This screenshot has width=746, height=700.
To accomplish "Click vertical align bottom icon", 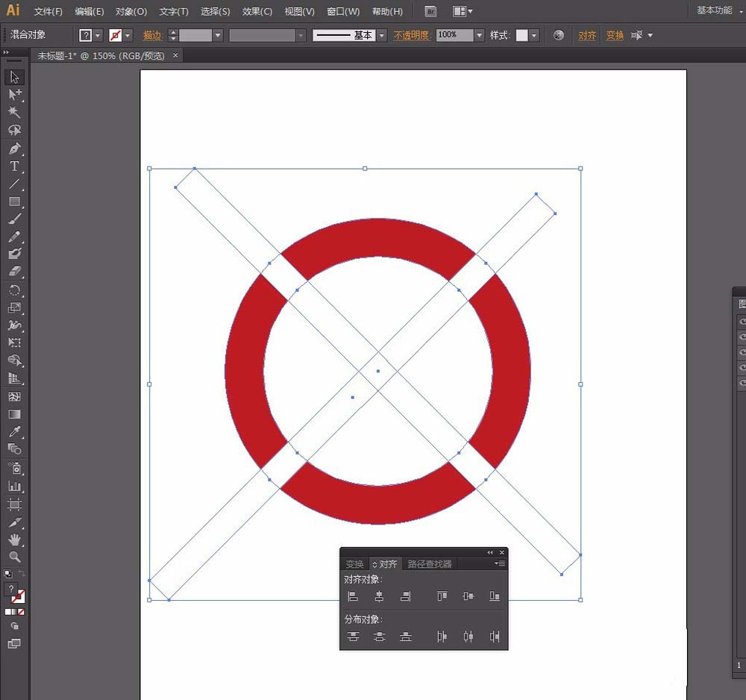I will pos(494,596).
